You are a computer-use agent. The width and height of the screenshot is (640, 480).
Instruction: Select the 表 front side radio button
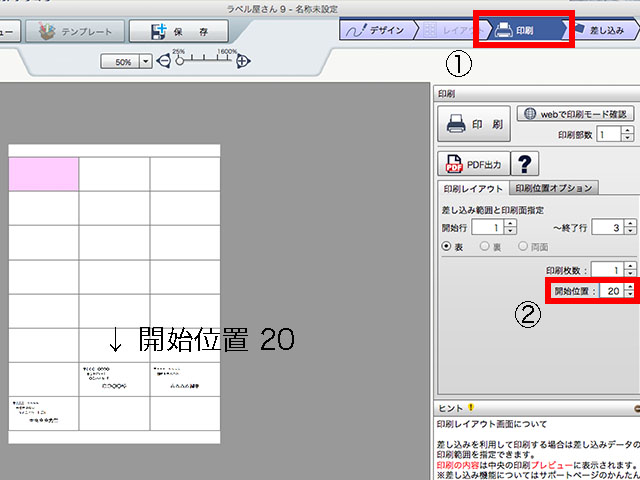coord(447,247)
